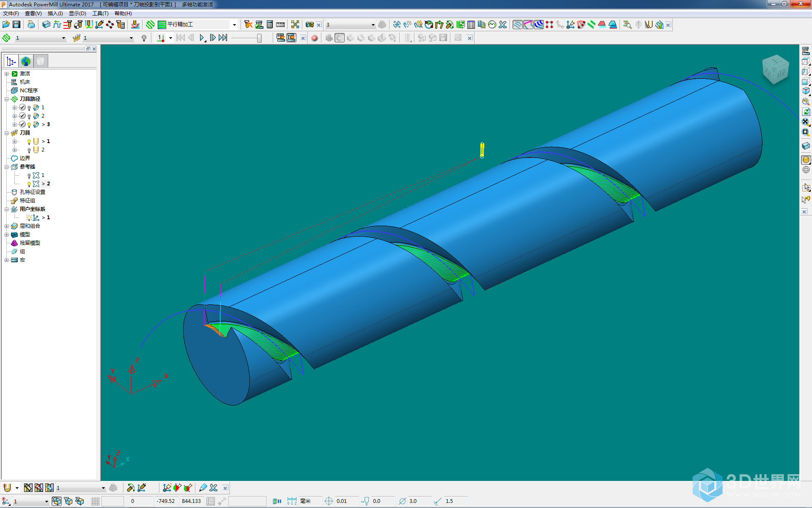Viewport: 812px width, 508px height.
Task: Open the toolpath strategies icon
Action: [x=150, y=25]
